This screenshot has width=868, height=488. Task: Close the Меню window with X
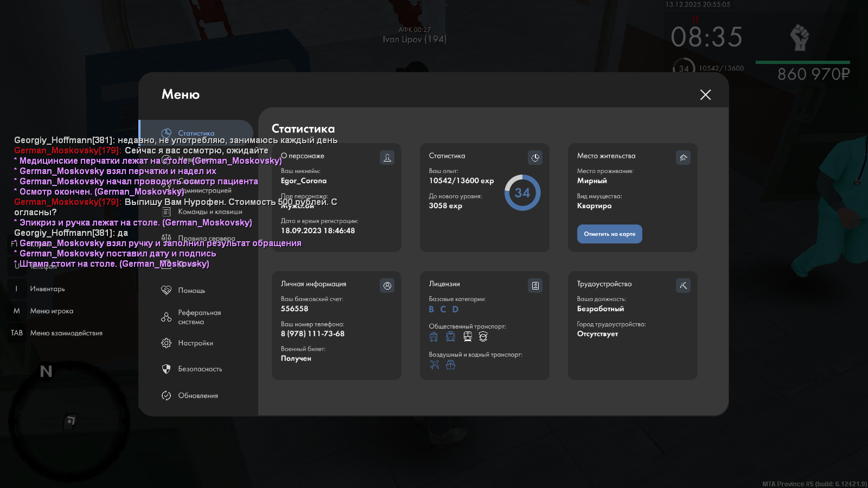point(705,95)
